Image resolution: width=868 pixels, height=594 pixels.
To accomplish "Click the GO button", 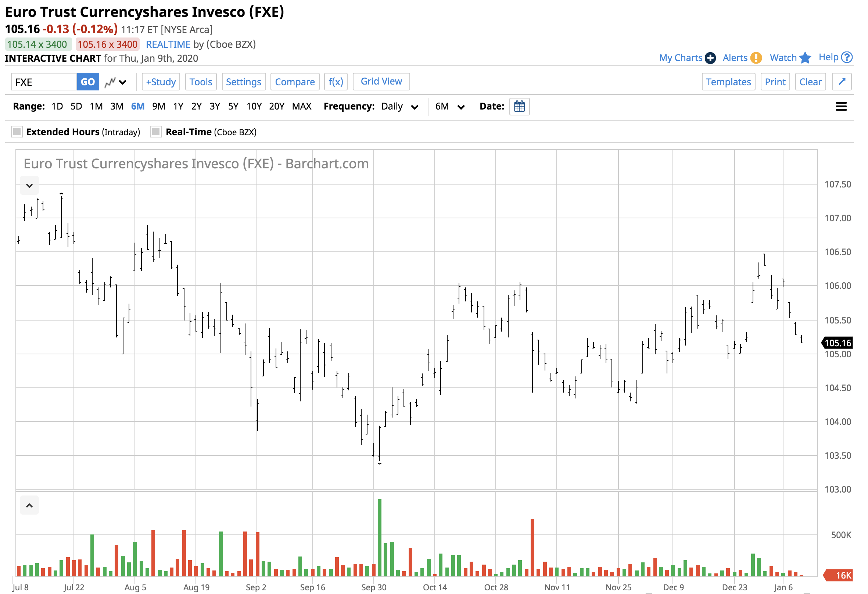I will (x=89, y=82).
